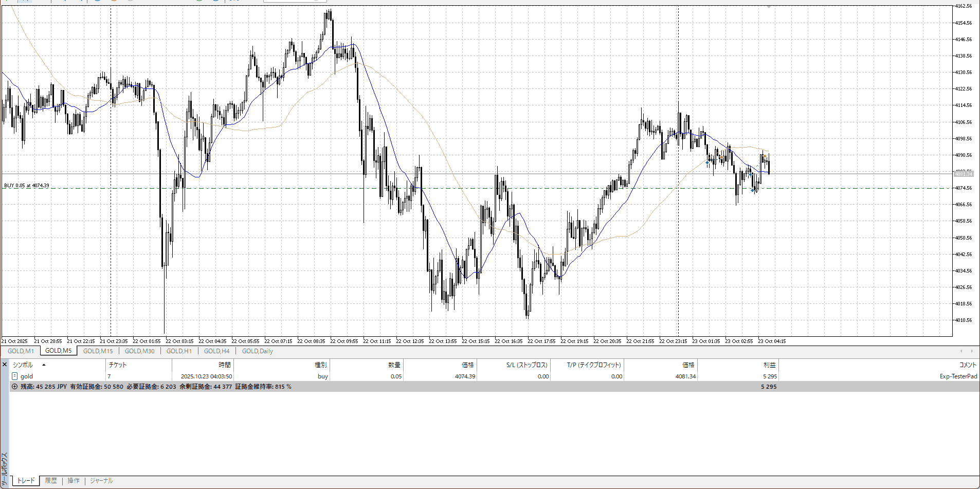Switch to the GOLD,M15 chart tab

coord(98,351)
